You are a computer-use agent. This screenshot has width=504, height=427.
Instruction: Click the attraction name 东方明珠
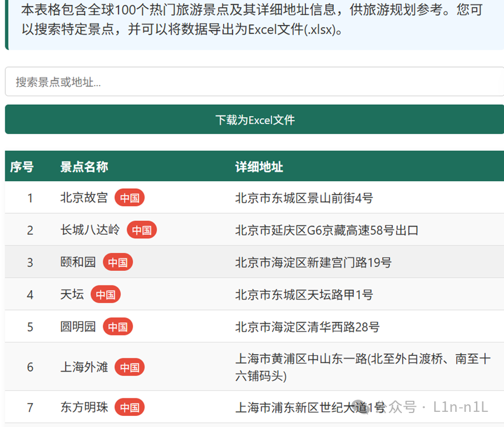84,407
